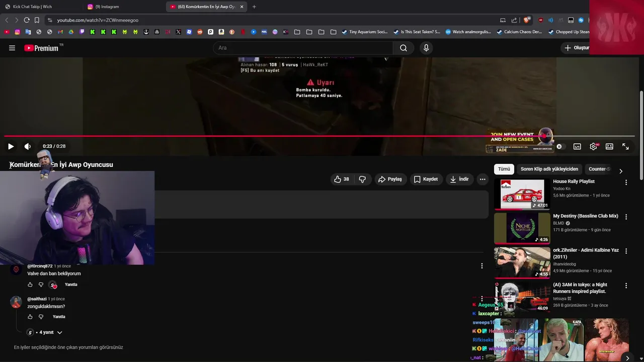Reply to Valve dan ban bekliyorum comment
Screen dimensions: 644x362
[71, 285]
